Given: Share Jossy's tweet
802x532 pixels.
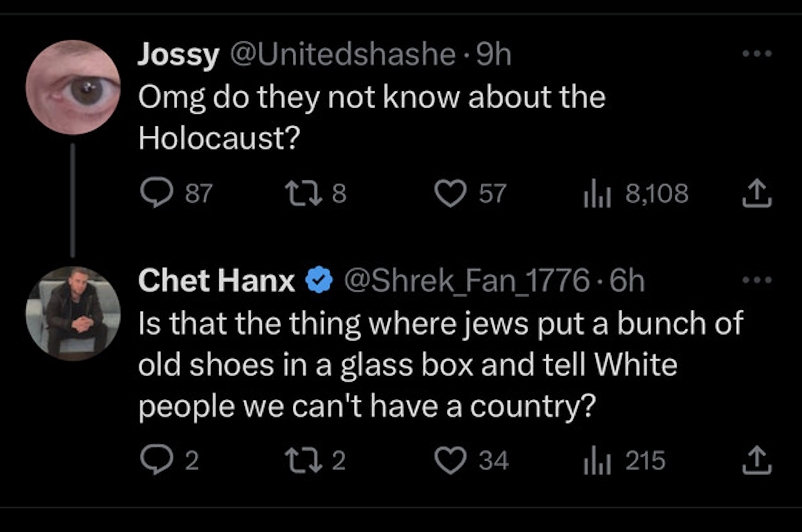Looking at the screenshot, I should click(757, 194).
